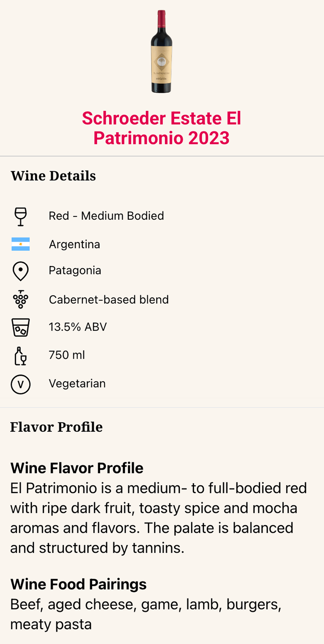324x644 pixels.
Task: Tap the grape cluster icon
Action: pos(20,299)
